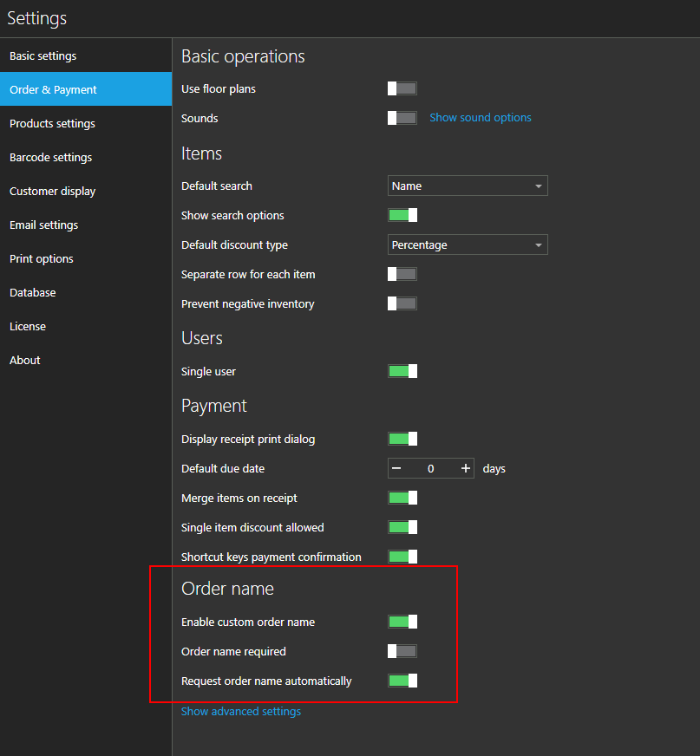700x756 pixels.
Task: Turn on the Sounds toggle
Action: [402, 118]
